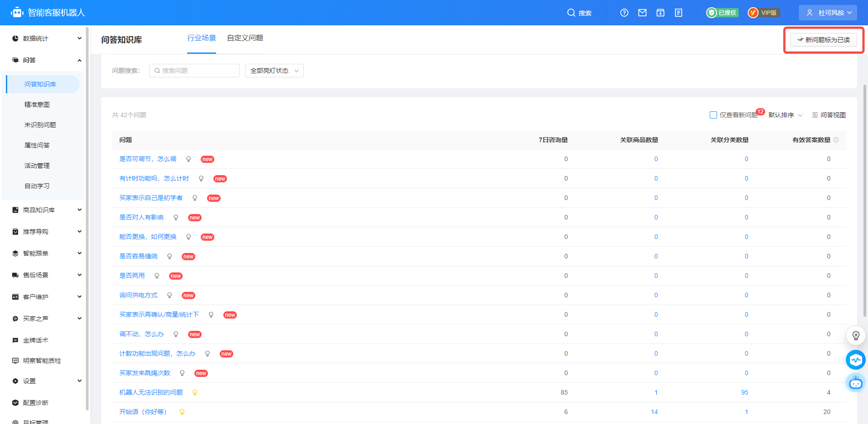Image resolution: width=868 pixels, height=424 pixels.
Task: Toggle lightbulb for 有计时功能吗，怎么计时
Action: point(201,179)
